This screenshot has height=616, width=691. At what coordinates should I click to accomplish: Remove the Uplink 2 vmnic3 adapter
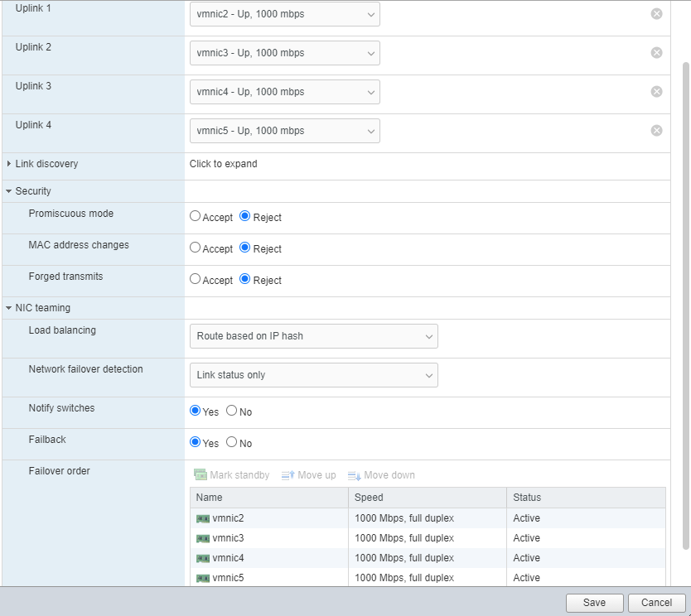pos(656,52)
